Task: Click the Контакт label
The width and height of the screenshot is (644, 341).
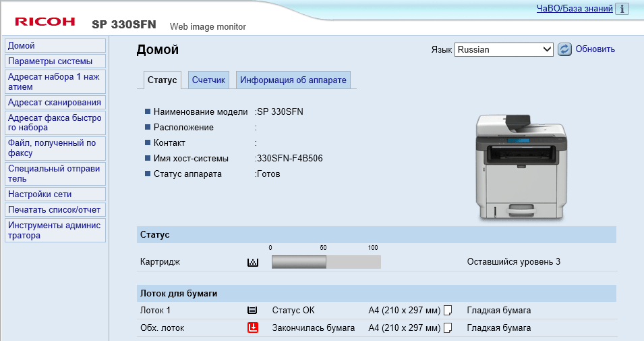Action: click(x=169, y=143)
